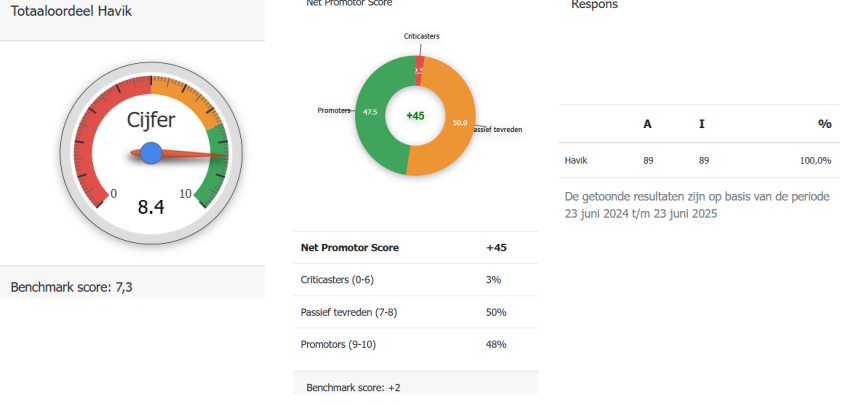Click the blue center knob of gauge
Screen dimensions: 847x405
tap(151, 153)
